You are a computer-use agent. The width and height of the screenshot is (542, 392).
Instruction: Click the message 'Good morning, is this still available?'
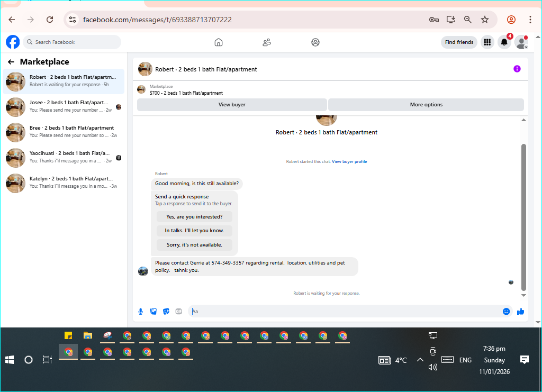(x=197, y=184)
